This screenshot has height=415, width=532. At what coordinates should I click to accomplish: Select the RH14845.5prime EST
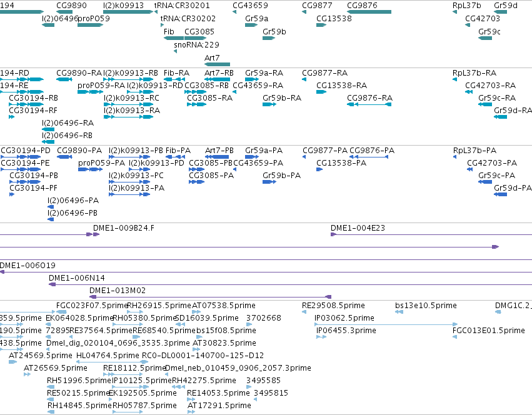51,412
